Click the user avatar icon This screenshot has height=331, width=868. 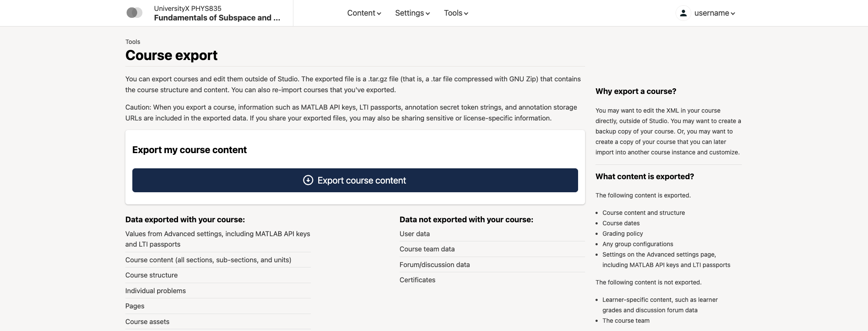coord(683,13)
